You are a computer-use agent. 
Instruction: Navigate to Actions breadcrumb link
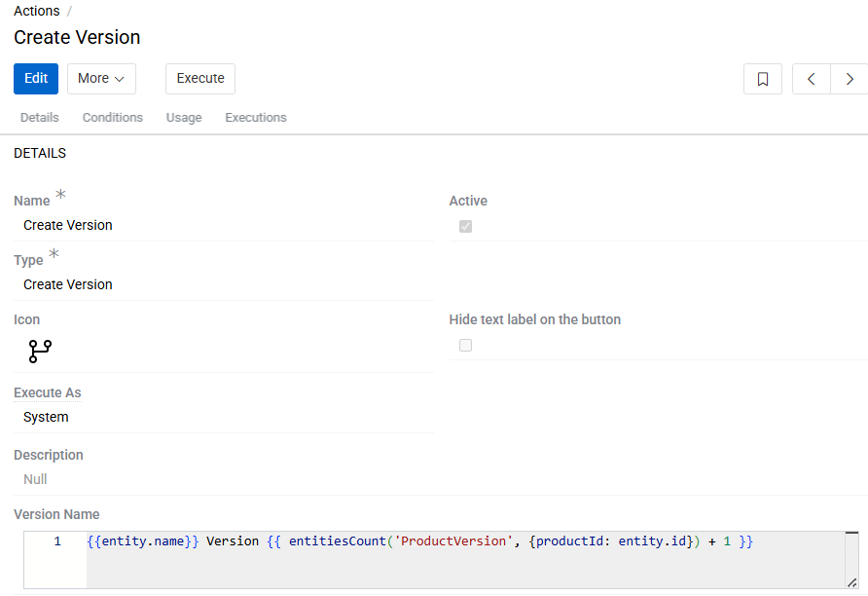pyautogui.click(x=37, y=11)
